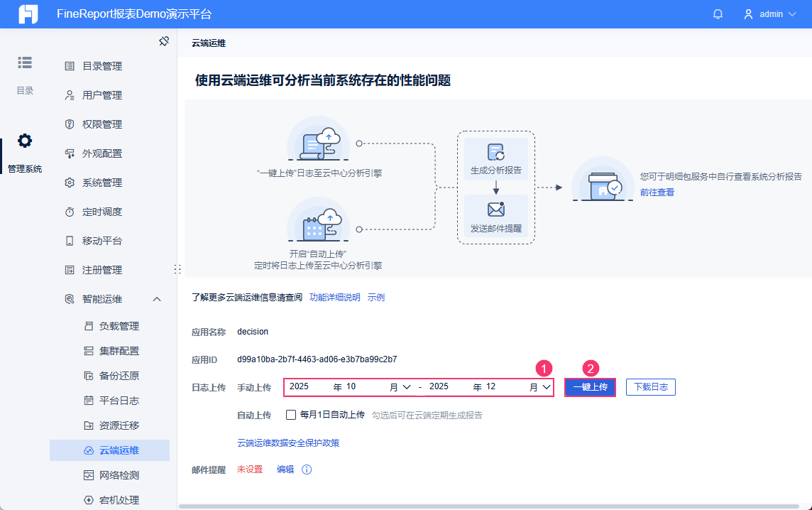Collapse the 智能运维 submenu chevron

click(157, 299)
